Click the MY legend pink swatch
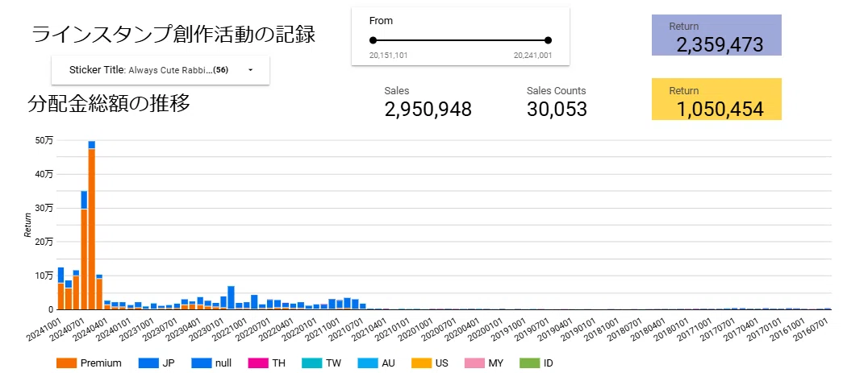868x373 pixels. click(474, 363)
